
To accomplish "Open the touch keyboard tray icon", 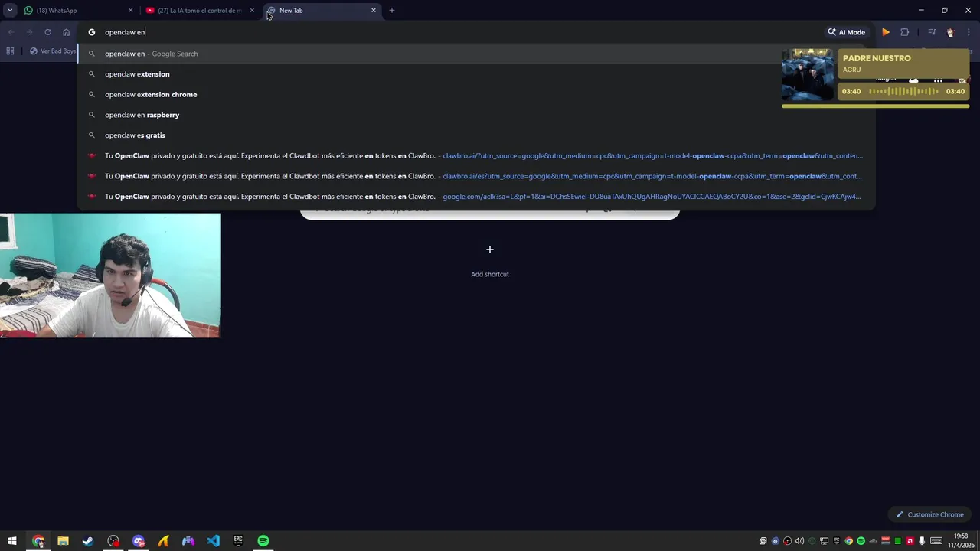I will 936,541.
